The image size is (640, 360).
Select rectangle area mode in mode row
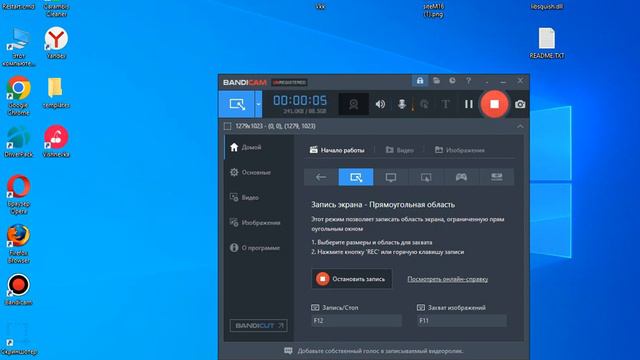(356, 177)
